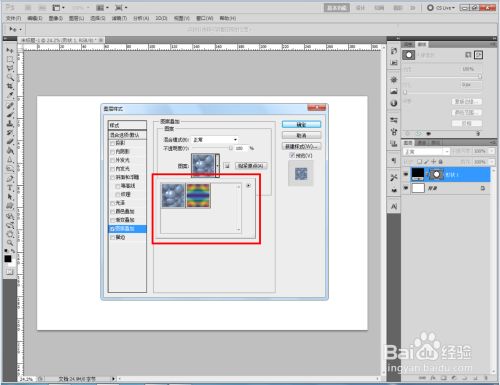Select the Horizontal Type tool
Viewport: 500px width, 385px height.
click(x=10, y=189)
